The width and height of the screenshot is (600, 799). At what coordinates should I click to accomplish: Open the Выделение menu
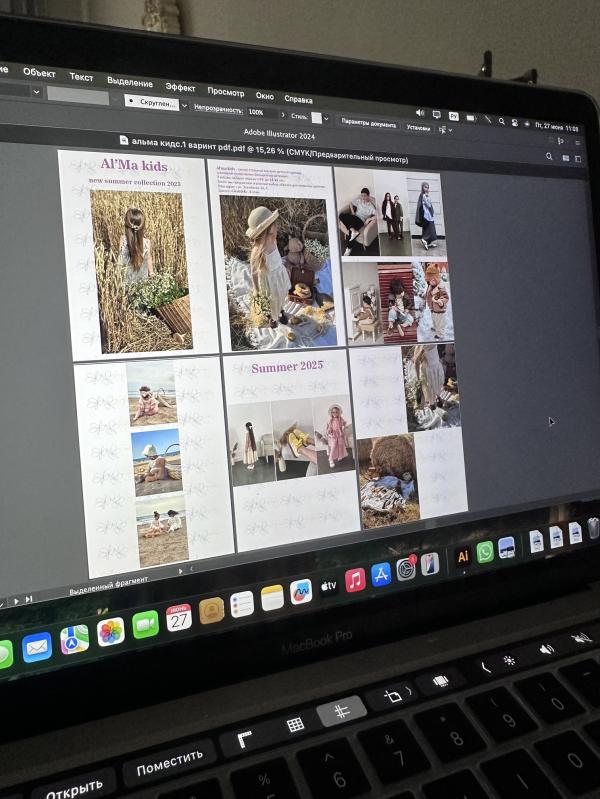pyautogui.click(x=129, y=82)
